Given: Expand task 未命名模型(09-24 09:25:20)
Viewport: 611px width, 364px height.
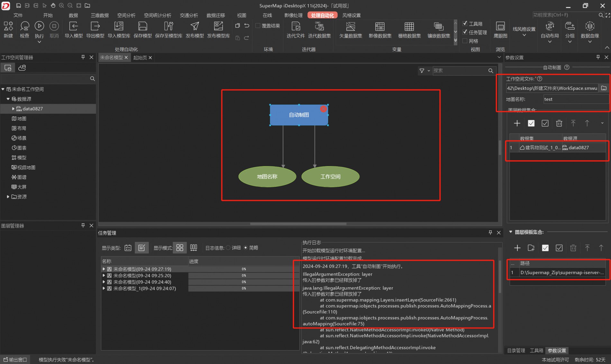Looking at the screenshot, I should (x=104, y=275).
